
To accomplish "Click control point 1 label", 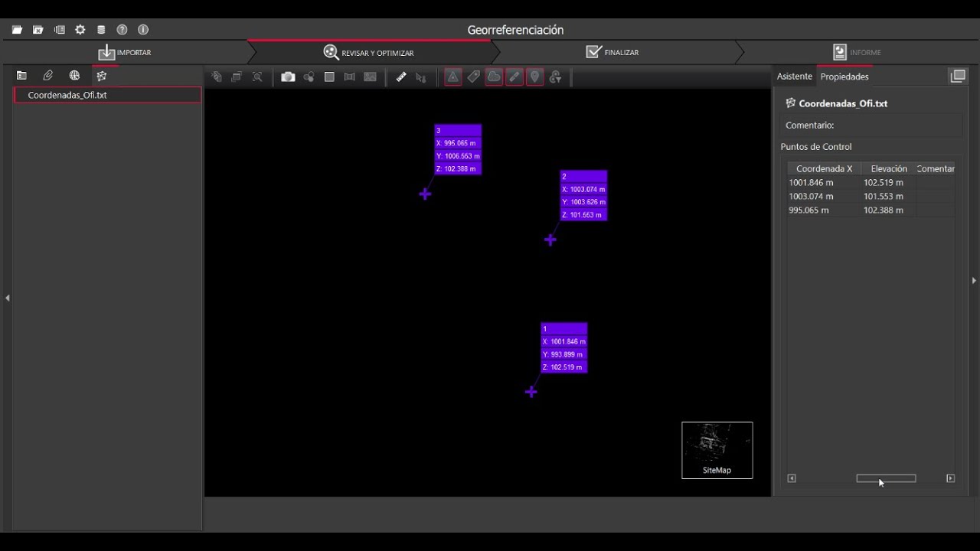I will (564, 348).
